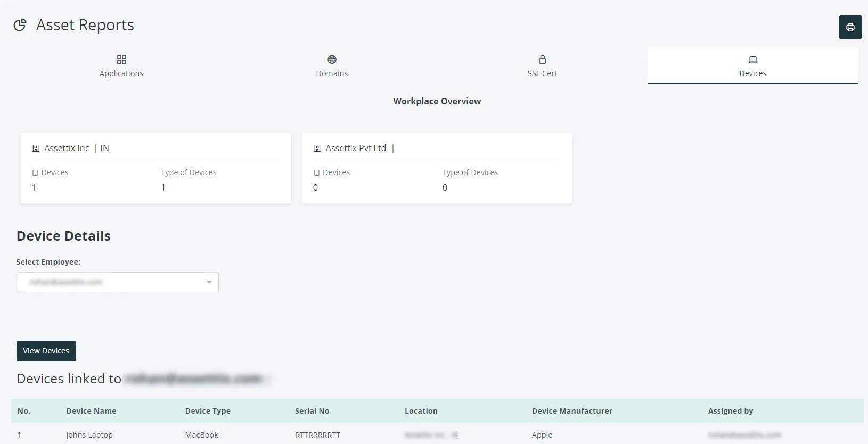Click Type of Devices label in Assettix Pvt Ltd
The width and height of the screenshot is (868, 444).
(470, 172)
